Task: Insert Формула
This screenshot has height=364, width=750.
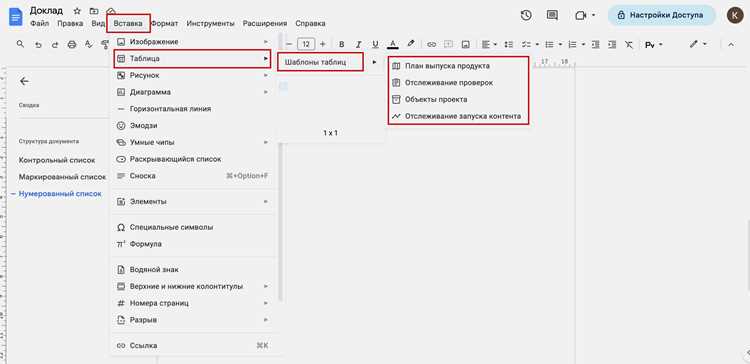Action: click(193, 244)
